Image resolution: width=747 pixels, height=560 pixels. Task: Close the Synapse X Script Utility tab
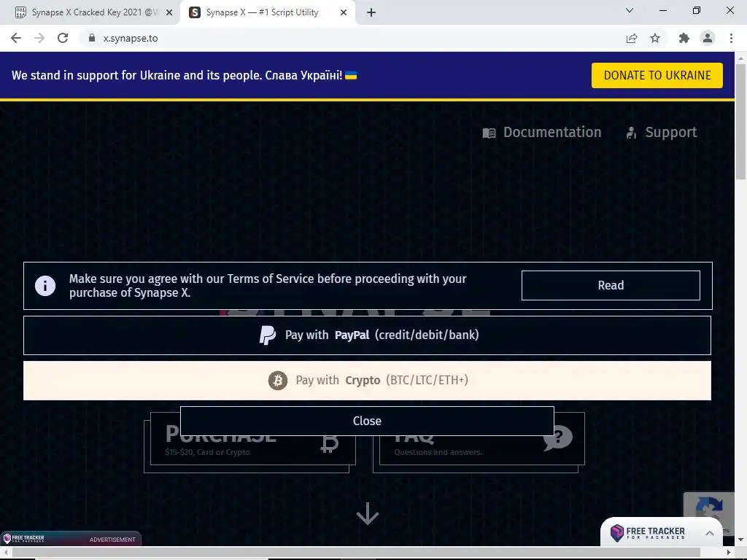(344, 13)
